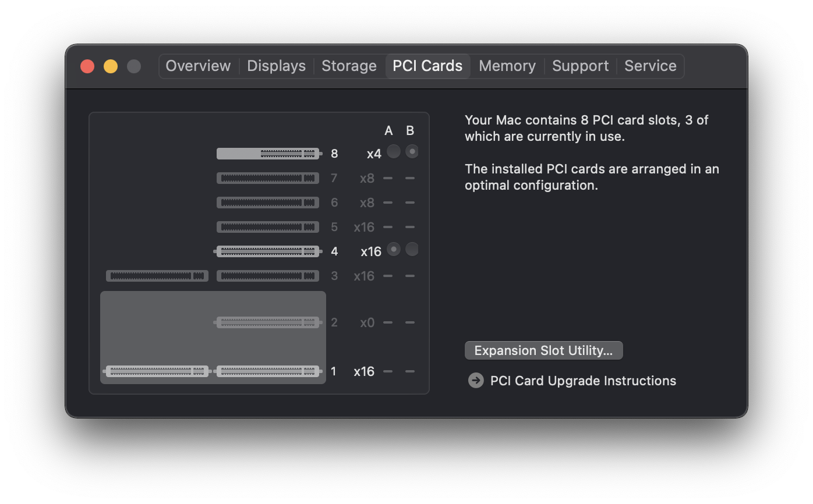Click the empty slot 5 connector
Viewport: 813px width, 504px height.
[x=268, y=227]
